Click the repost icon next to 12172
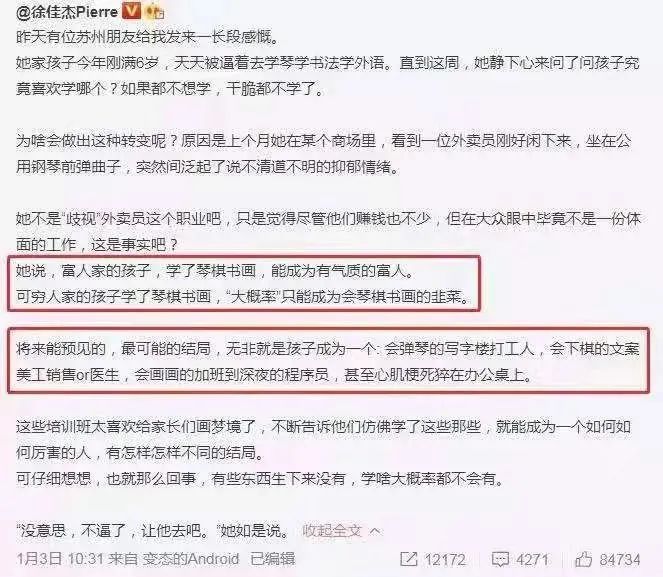This screenshot has height=577, width=663. pyautogui.click(x=408, y=560)
